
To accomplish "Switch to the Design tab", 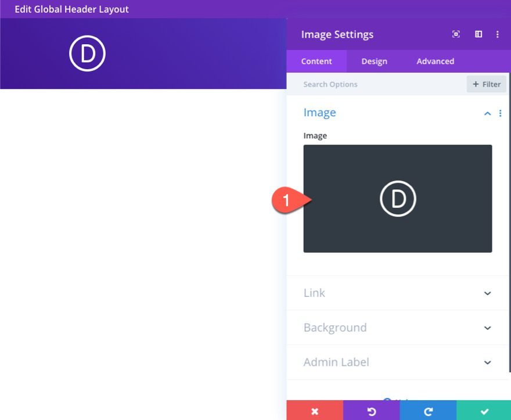I will pos(374,61).
